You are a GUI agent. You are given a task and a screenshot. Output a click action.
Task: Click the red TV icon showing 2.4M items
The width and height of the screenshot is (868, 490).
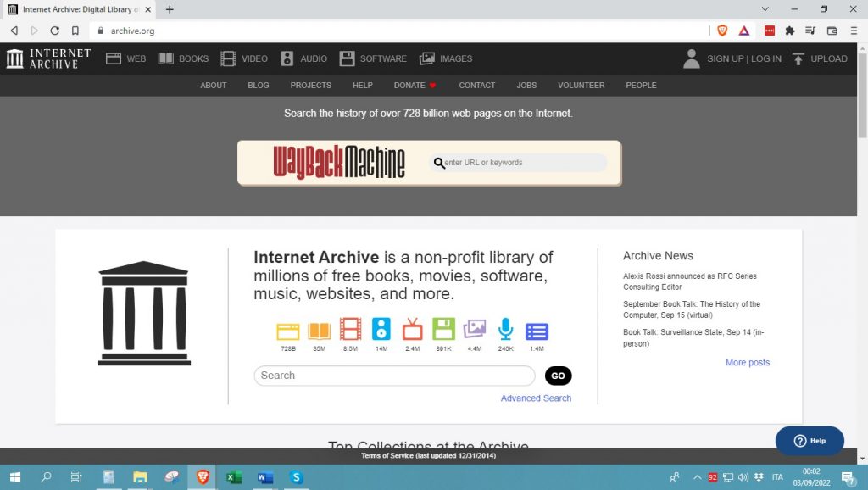tap(412, 331)
